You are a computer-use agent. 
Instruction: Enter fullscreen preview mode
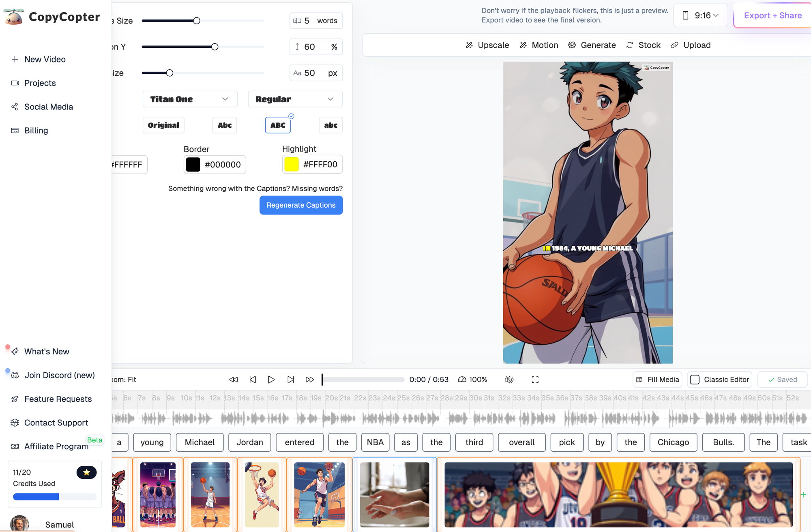535,380
